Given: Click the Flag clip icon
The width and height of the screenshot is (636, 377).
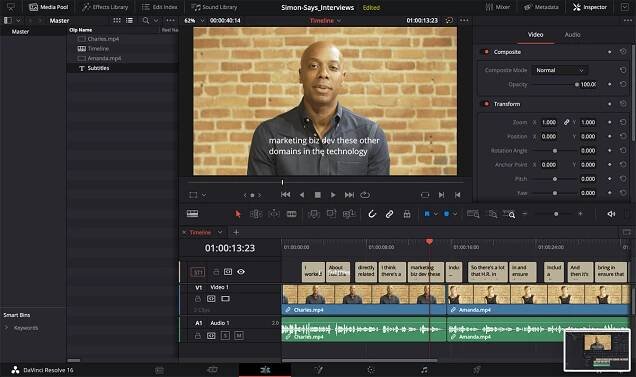Looking at the screenshot, I should click(x=427, y=213).
